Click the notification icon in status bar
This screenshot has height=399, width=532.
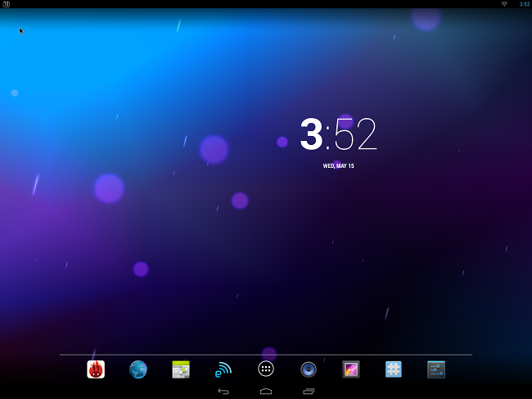click(7, 4)
